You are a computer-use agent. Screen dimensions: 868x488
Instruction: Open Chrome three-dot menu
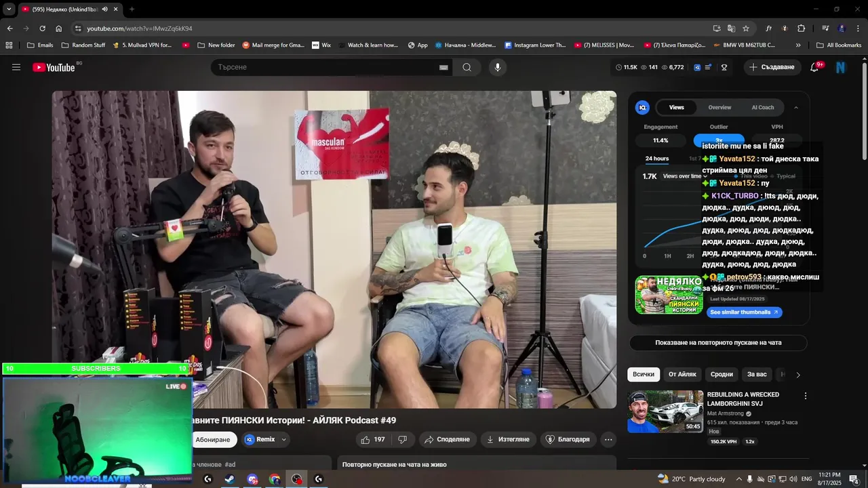click(x=858, y=28)
